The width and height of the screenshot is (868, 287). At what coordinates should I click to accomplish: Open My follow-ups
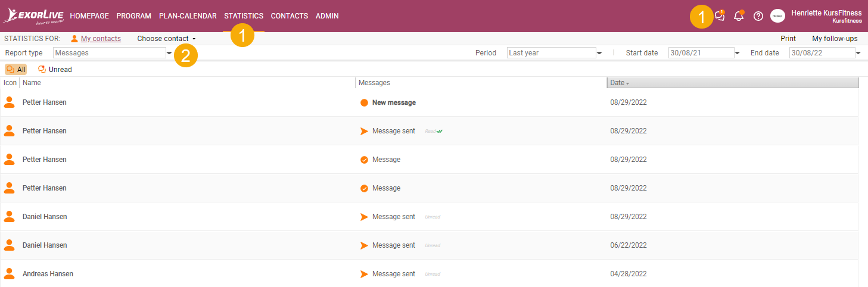[x=835, y=39]
